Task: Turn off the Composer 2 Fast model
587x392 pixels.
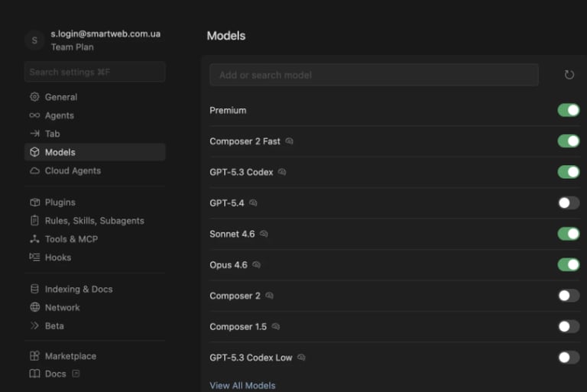Action: tap(569, 141)
